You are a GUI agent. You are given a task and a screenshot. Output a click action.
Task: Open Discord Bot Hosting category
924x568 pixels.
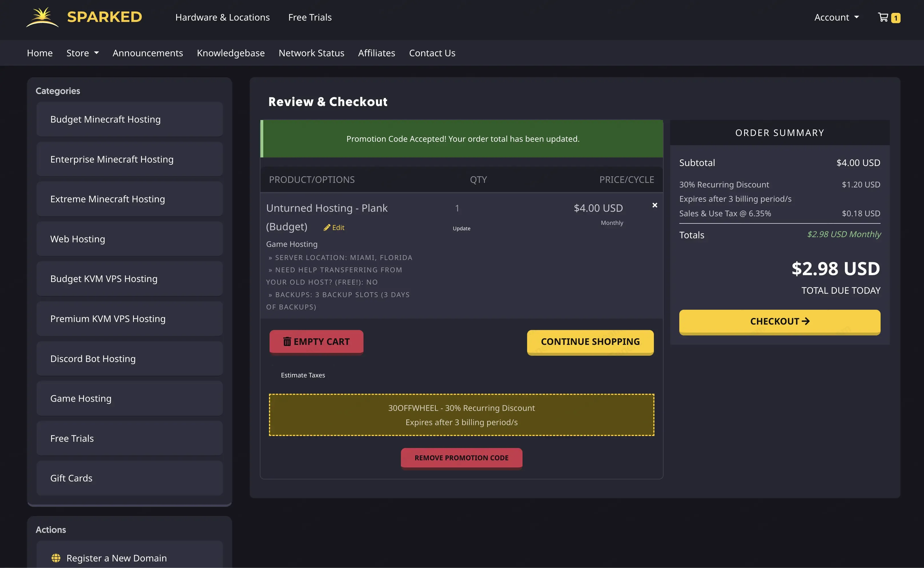click(130, 359)
